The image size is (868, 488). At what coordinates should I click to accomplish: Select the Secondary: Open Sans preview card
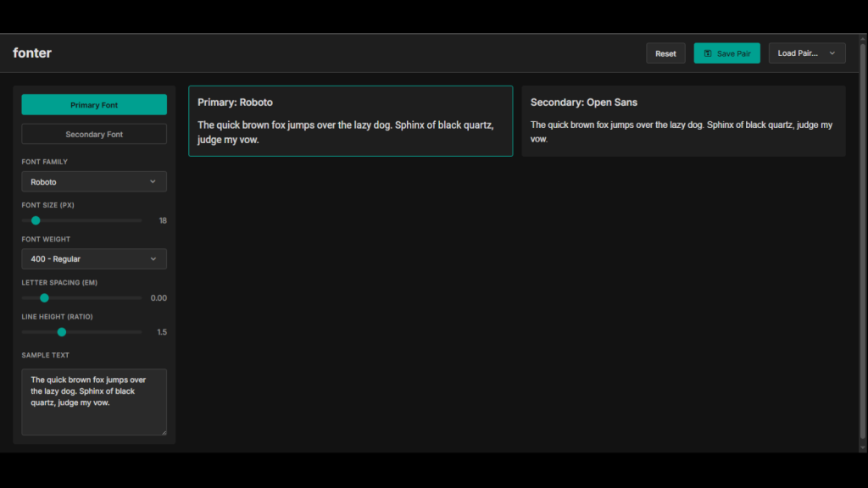[x=684, y=121]
